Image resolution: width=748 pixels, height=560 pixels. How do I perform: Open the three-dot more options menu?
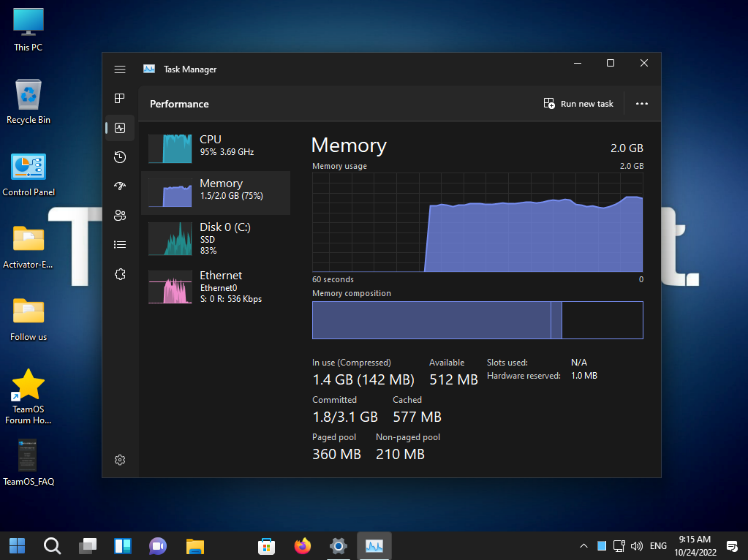point(642,104)
